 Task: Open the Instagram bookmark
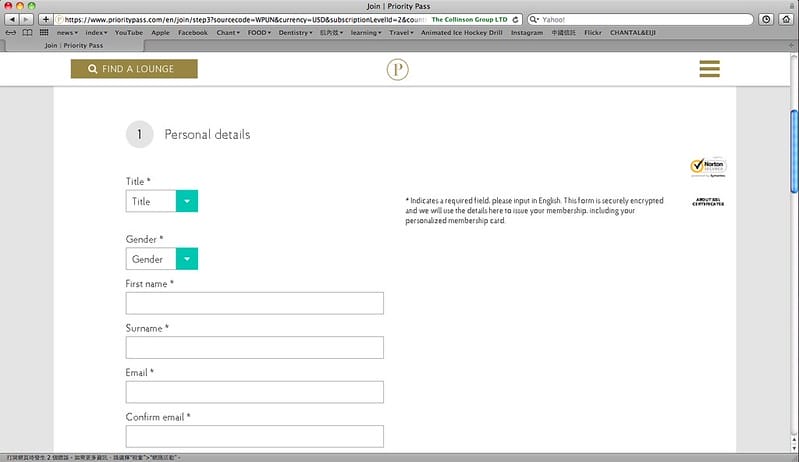point(527,33)
